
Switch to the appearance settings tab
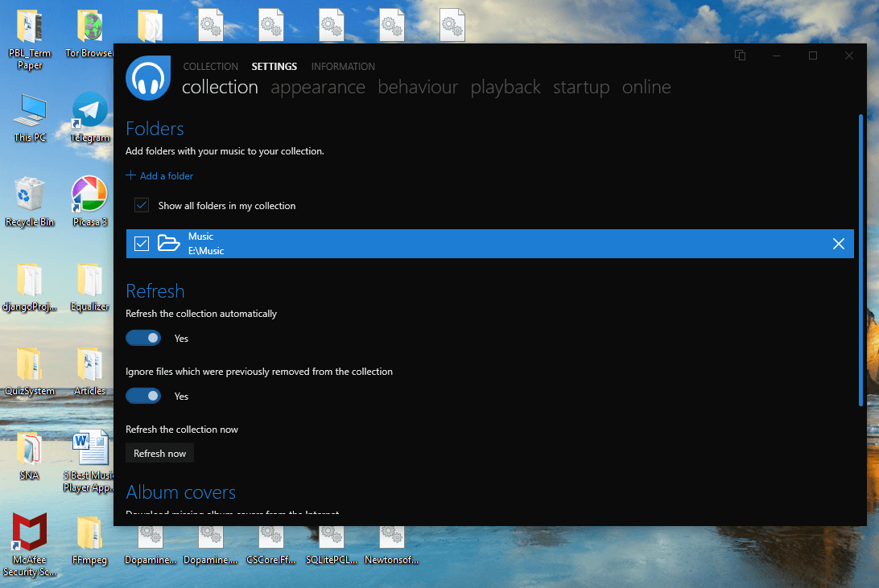point(318,87)
